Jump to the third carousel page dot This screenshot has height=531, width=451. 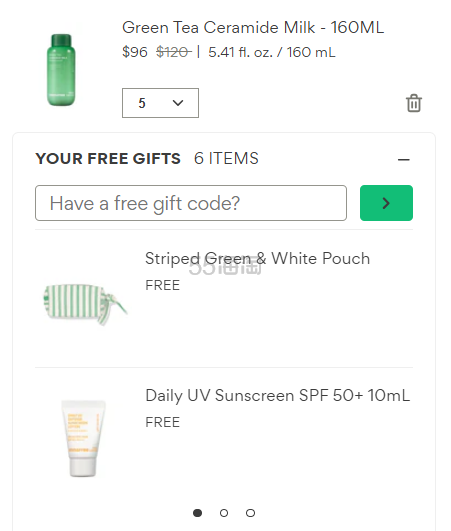click(x=250, y=513)
